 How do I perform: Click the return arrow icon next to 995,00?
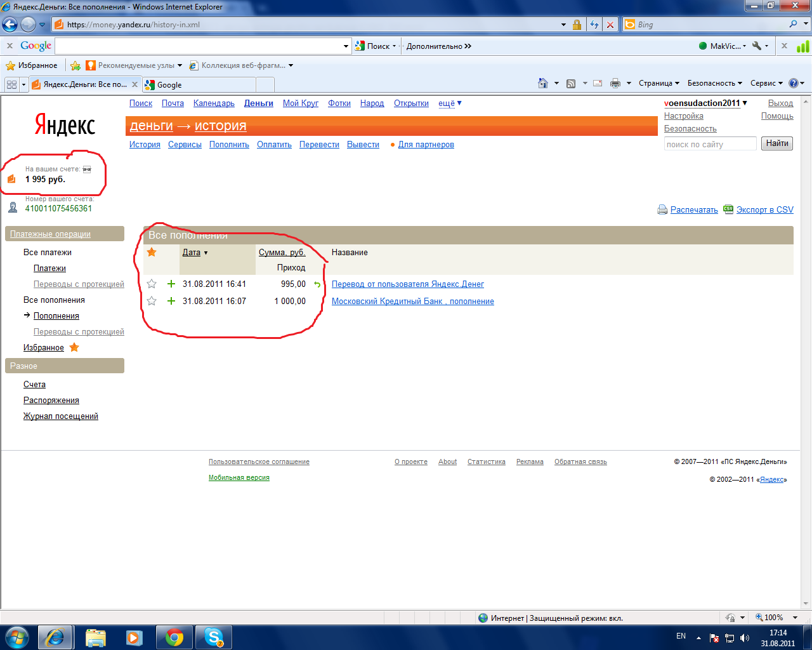pyautogui.click(x=317, y=284)
